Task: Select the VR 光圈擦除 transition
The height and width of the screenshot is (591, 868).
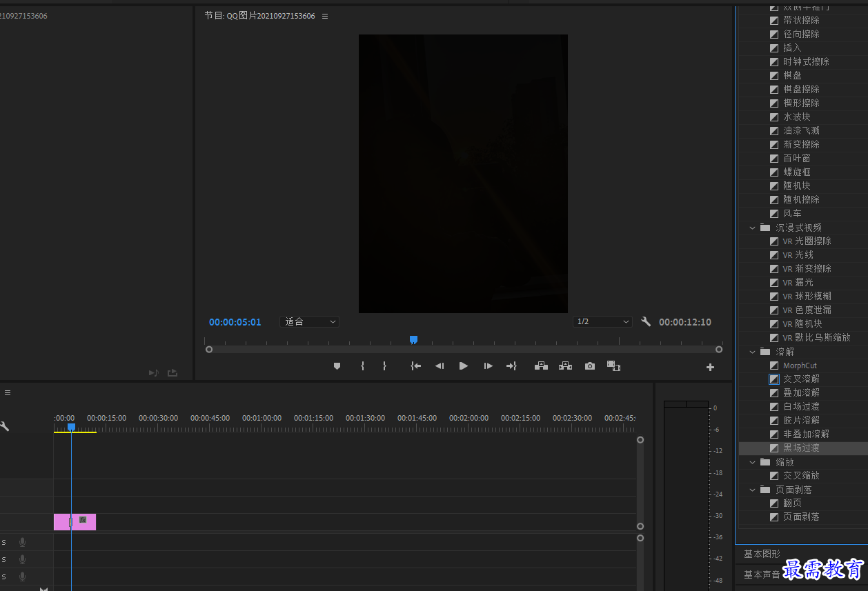Action: [x=807, y=241]
